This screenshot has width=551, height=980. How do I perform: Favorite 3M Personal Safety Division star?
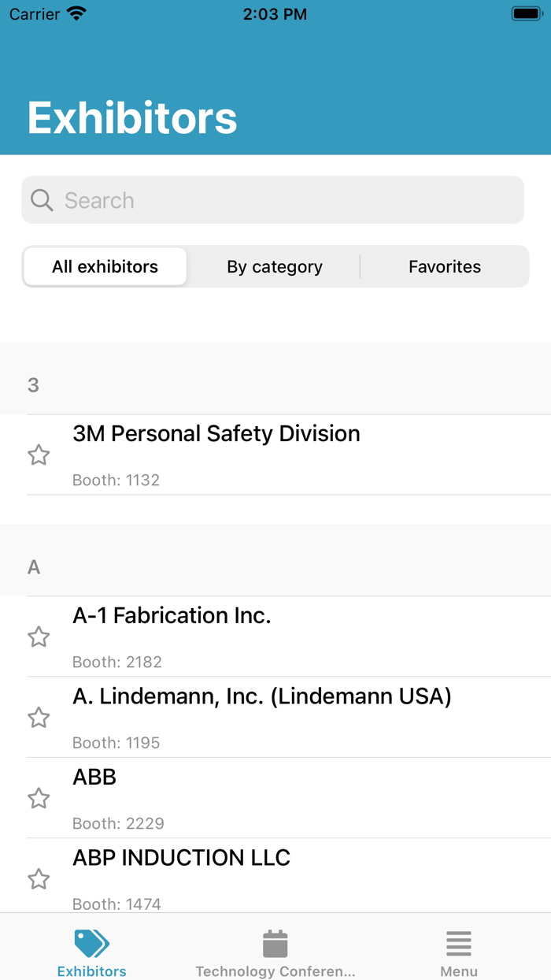point(39,455)
